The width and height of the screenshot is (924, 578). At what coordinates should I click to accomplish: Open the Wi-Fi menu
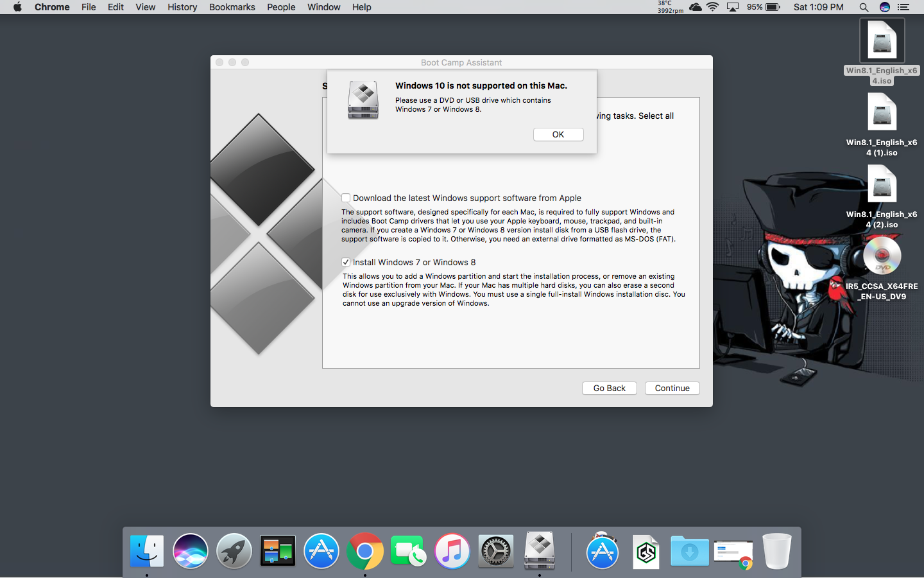pyautogui.click(x=713, y=7)
